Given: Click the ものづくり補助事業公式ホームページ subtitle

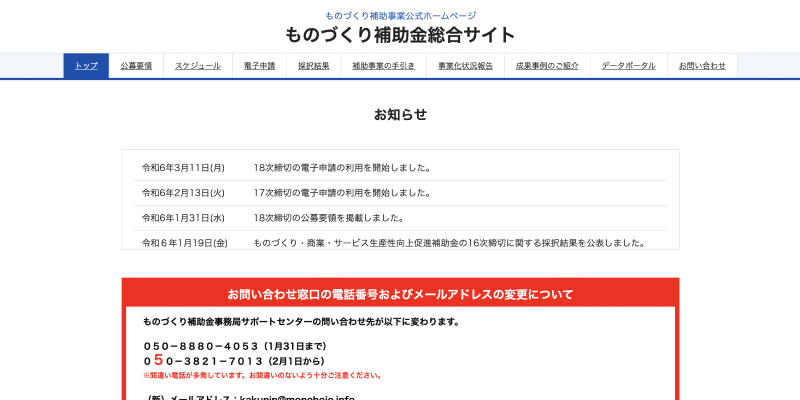Looking at the screenshot, I should [x=401, y=16].
